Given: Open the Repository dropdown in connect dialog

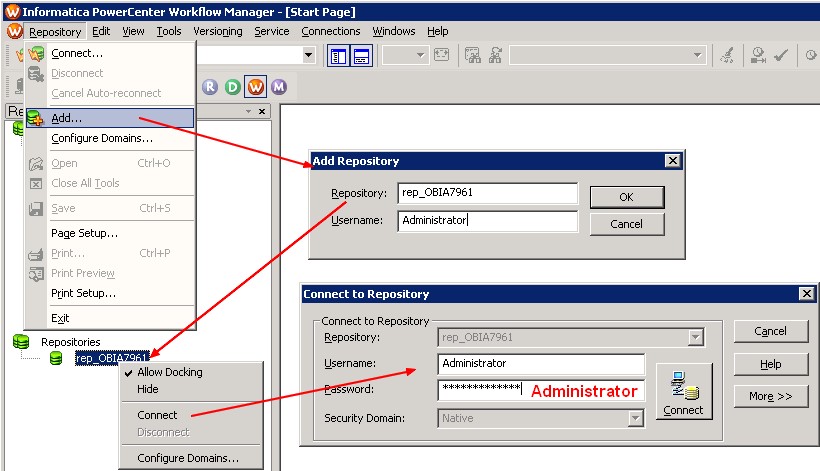Looking at the screenshot, I should 695,338.
